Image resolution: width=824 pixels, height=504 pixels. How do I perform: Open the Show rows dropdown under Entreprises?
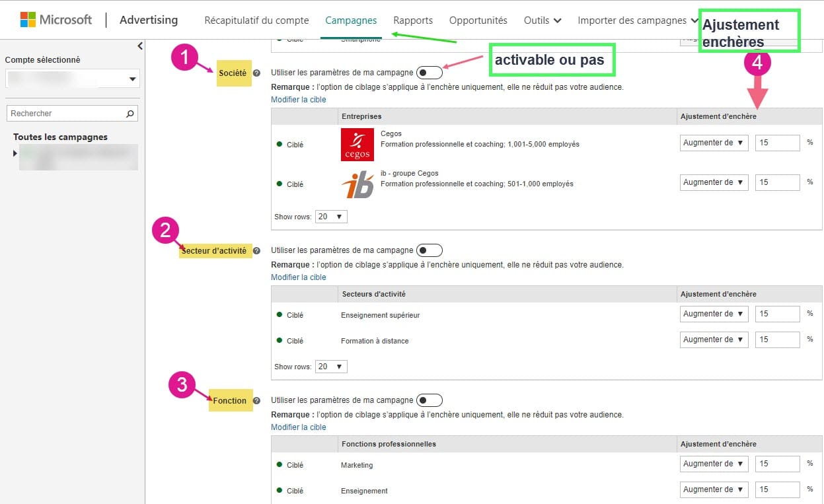(x=330, y=216)
